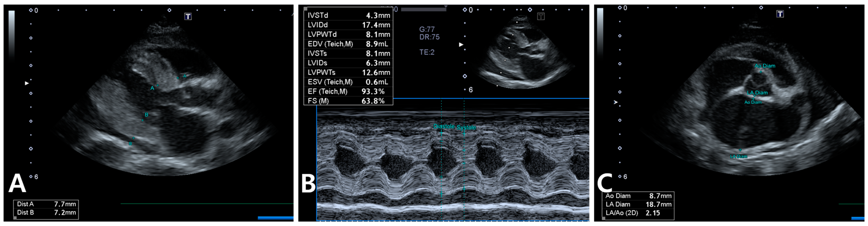Click the focus arrow beside panel A depth scale
Screen dimensions: 868x226
(27, 83)
